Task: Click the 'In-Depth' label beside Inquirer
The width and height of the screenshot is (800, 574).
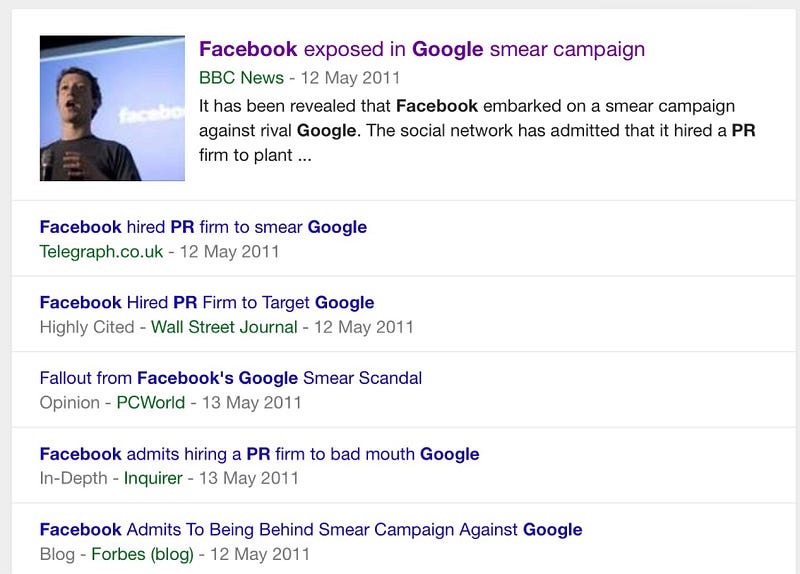Action: [73, 478]
